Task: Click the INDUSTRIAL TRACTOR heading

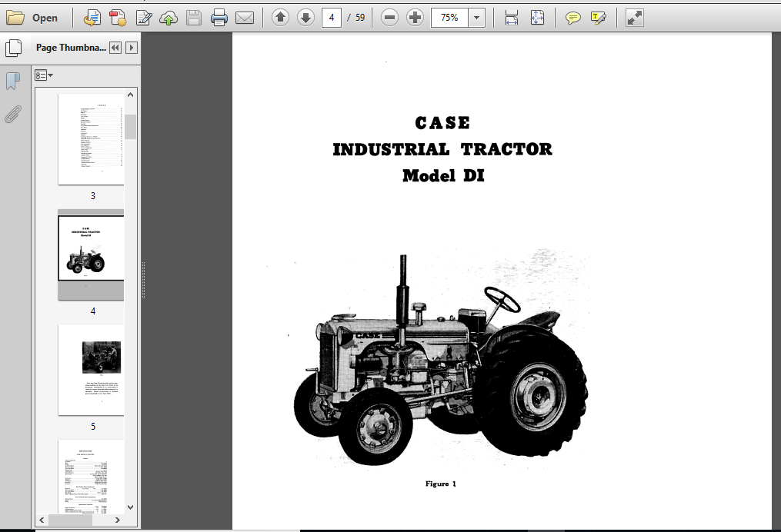Action: click(x=442, y=149)
